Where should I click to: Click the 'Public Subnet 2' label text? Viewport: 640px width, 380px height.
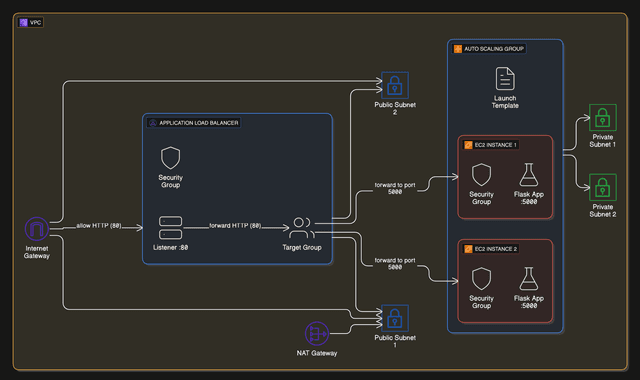coord(395,109)
